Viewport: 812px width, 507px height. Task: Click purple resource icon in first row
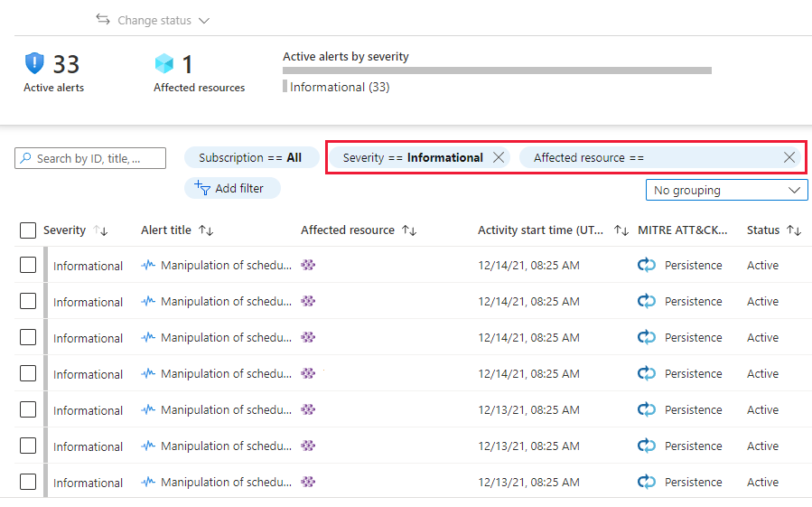click(x=308, y=265)
